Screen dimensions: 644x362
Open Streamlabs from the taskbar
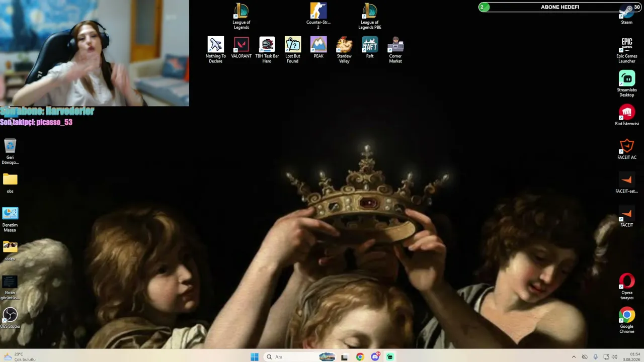pyautogui.click(x=390, y=357)
